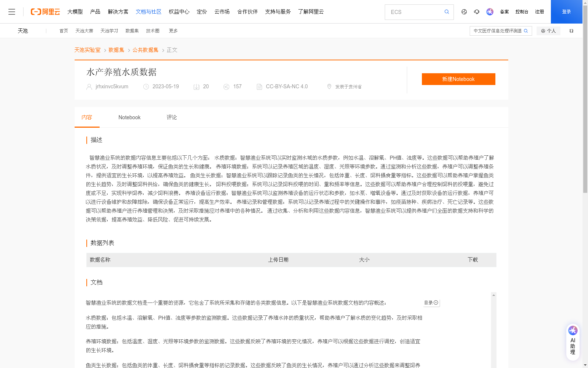Open the 解决方案 menu
This screenshot has width=588, height=368.
tap(118, 12)
